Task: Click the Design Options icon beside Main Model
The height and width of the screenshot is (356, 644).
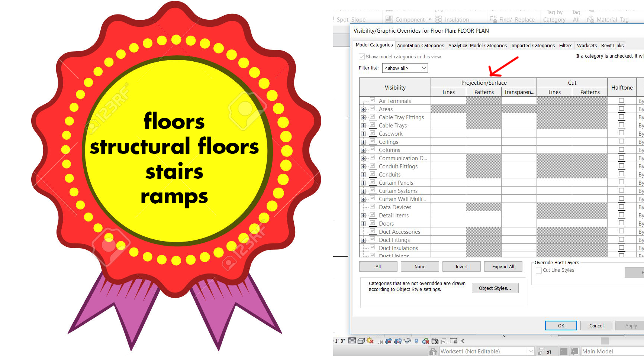Action: point(574,352)
